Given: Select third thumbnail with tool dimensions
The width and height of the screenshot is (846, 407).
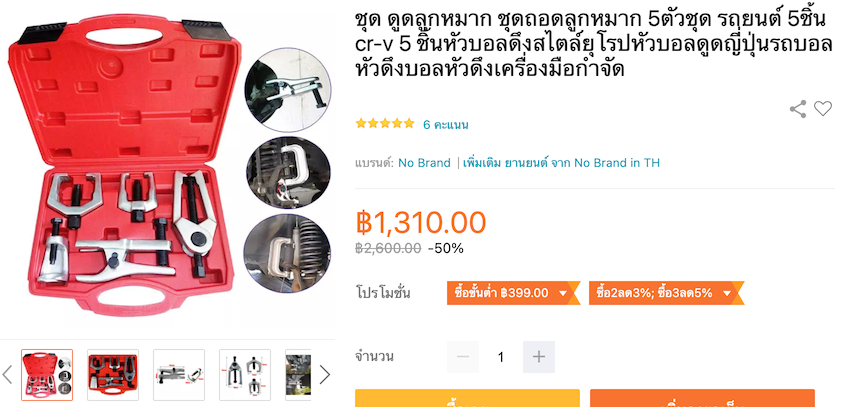Looking at the screenshot, I should click(x=179, y=375).
